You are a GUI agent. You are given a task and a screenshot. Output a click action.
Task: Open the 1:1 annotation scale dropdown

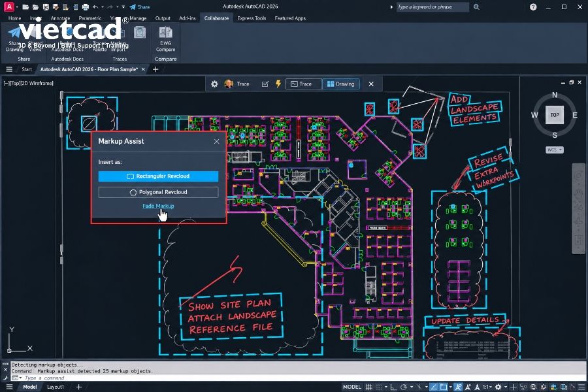tap(487, 387)
